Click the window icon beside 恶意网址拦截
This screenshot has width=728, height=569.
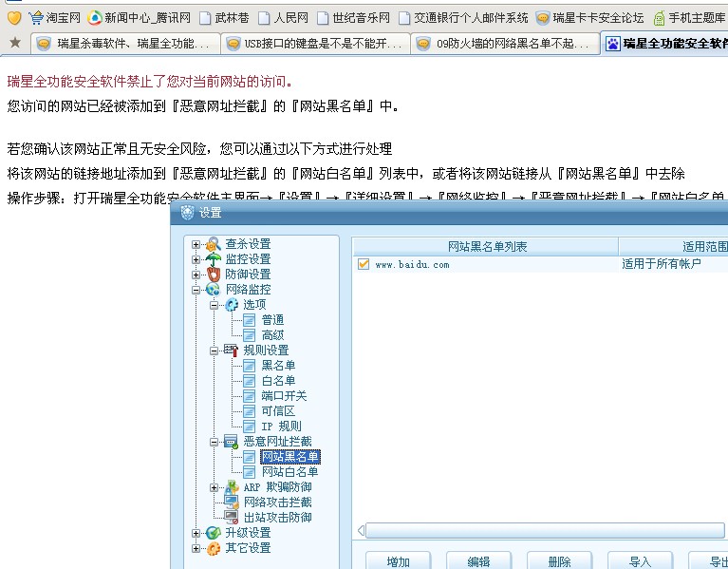pos(232,442)
